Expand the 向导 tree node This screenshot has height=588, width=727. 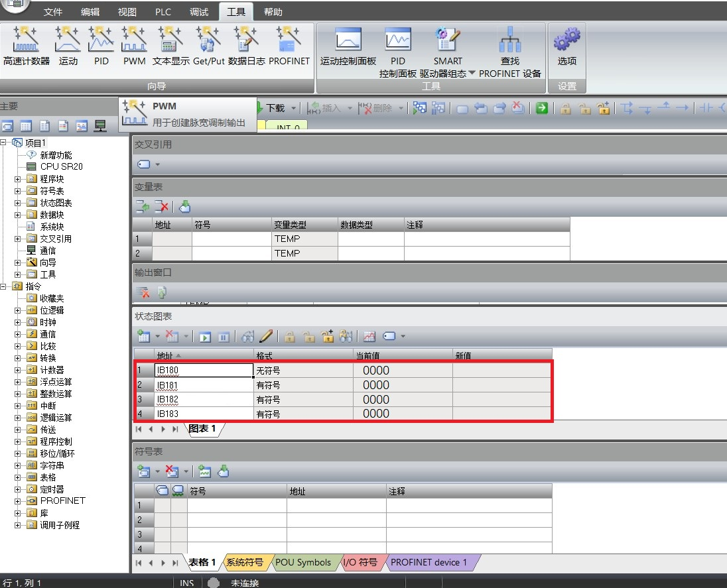[x=17, y=263]
